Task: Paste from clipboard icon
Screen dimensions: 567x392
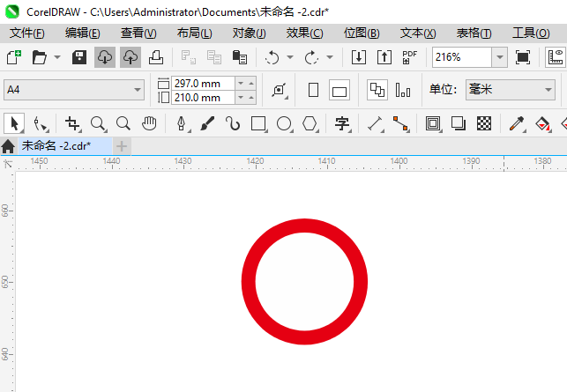Action: [239, 57]
